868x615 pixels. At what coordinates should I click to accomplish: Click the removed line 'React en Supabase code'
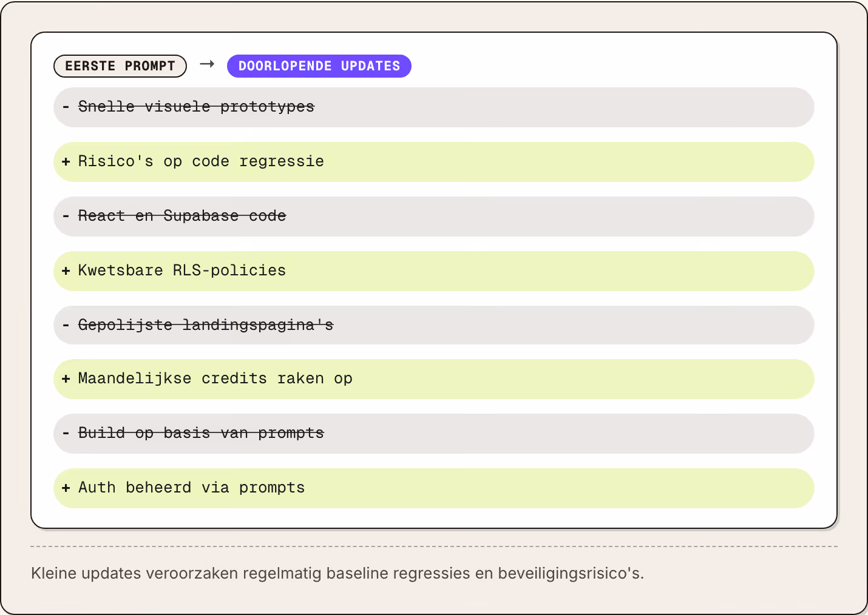click(x=433, y=217)
